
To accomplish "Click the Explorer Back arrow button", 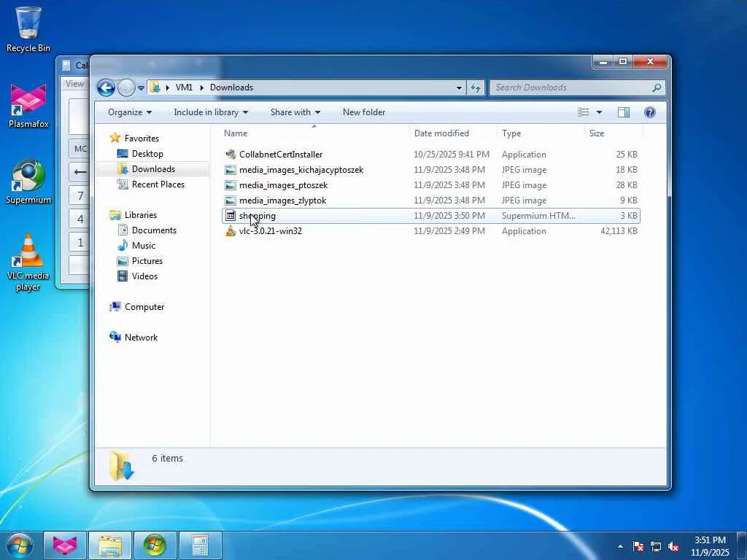I will pyautogui.click(x=106, y=87).
